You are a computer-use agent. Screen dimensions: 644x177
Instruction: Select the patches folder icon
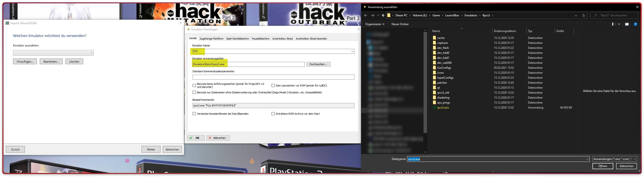(x=435, y=83)
